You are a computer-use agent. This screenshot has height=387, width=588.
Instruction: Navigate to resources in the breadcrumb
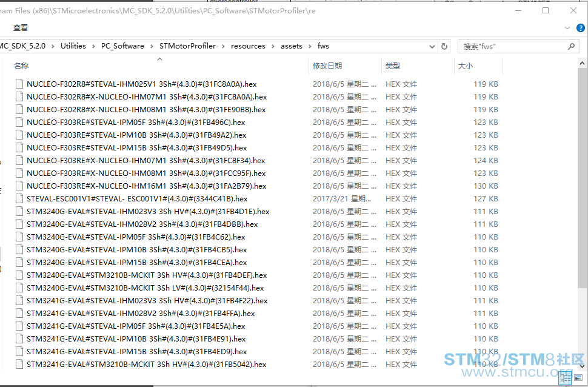(x=248, y=45)
